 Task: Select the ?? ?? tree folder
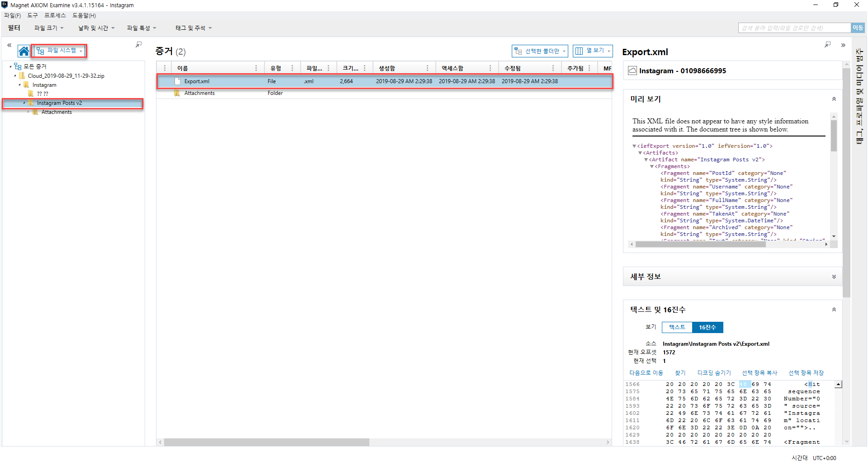(x=42, y=94)
